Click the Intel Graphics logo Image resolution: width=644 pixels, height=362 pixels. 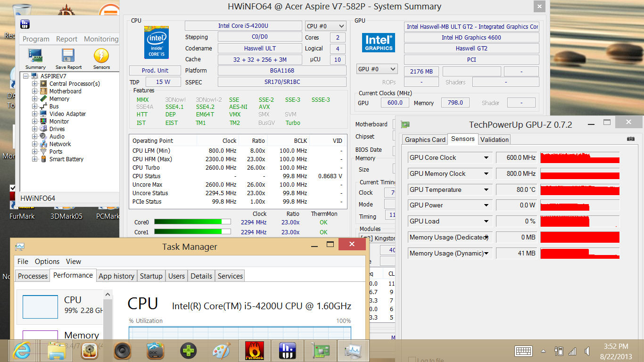[x=379, y=42]
